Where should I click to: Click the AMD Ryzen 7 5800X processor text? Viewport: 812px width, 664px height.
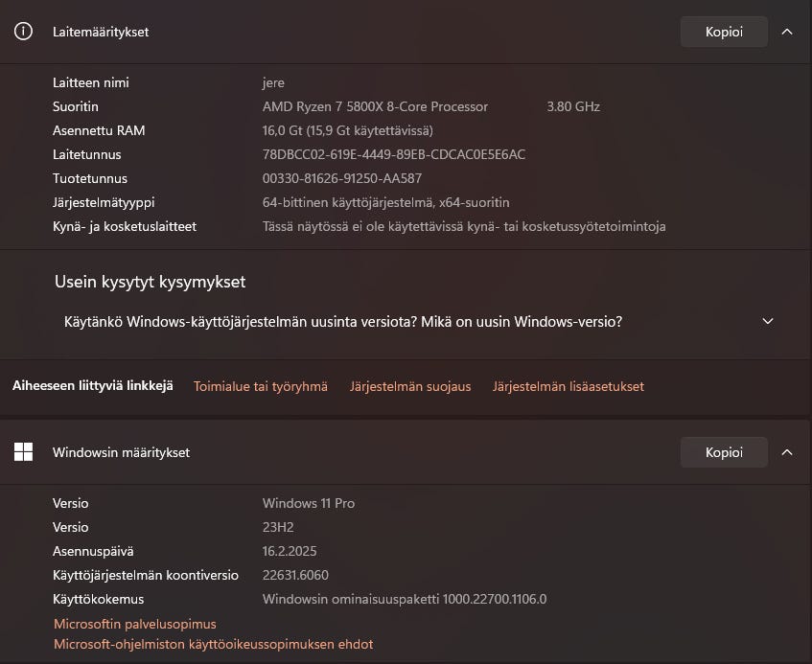click(375, 106)
